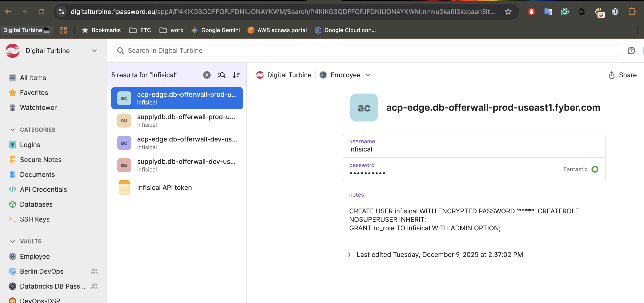The width and height of the screenshot is (644, 303).
Task: Click the 1Password browser extension icon
Action: click(x=615, y=11)
